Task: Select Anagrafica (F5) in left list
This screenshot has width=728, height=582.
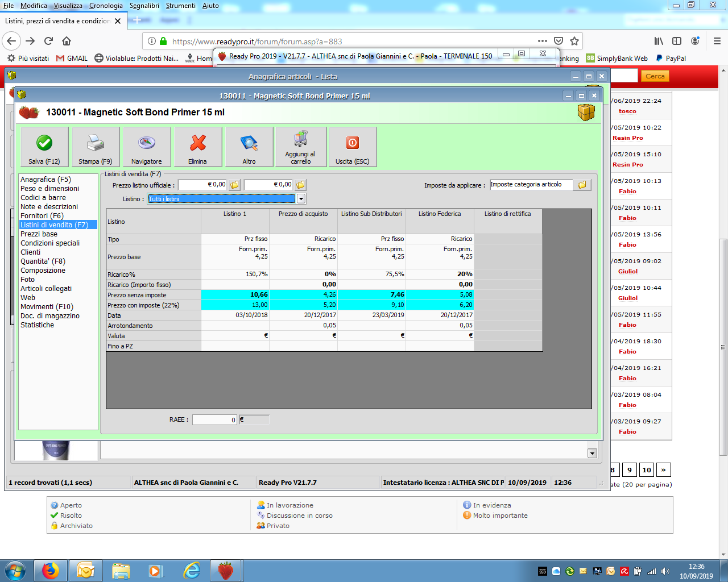Action: pyautogui.click(x=45, y=179)
